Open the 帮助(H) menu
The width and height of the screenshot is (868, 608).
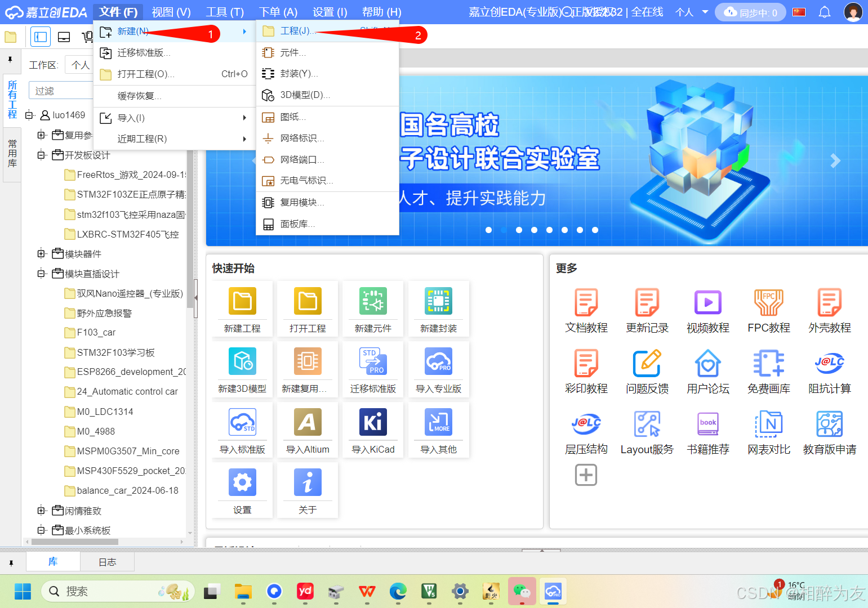381,11
